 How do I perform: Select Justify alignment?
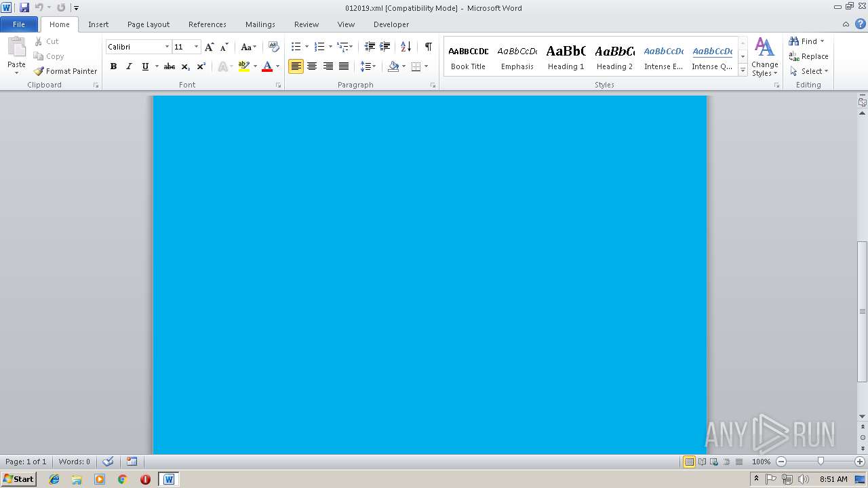pos(344,66)
